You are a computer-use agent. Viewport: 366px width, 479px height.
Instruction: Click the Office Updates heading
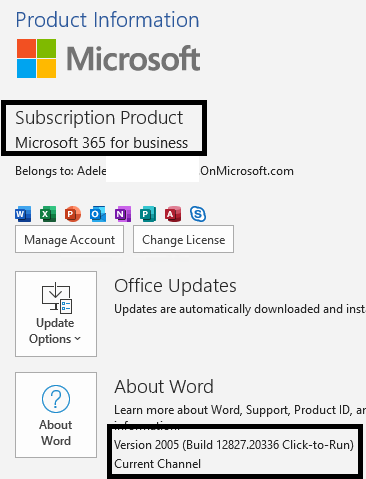click(175, 286)
